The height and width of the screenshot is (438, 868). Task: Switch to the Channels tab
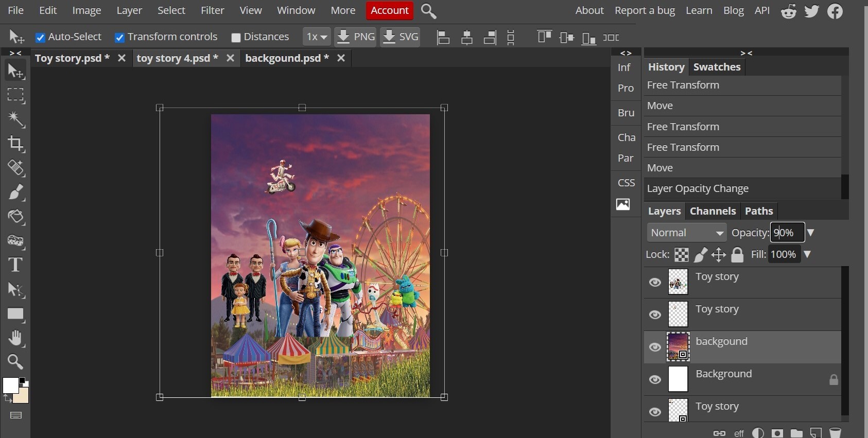click(x=713, y=211)
